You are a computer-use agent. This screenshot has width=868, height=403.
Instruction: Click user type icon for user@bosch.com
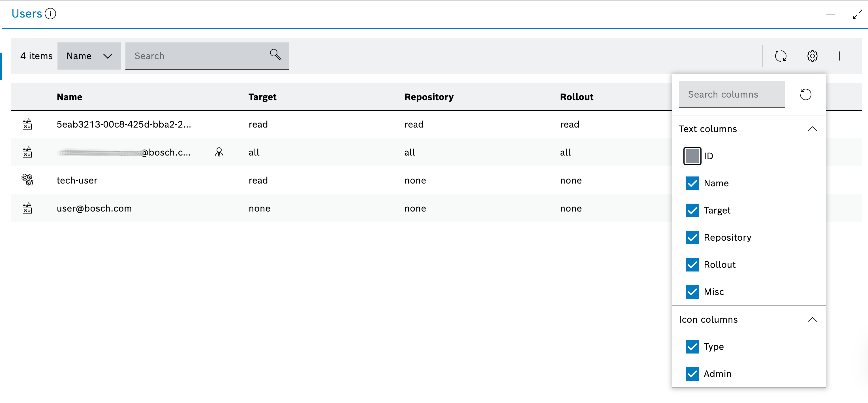pos(27,208)
